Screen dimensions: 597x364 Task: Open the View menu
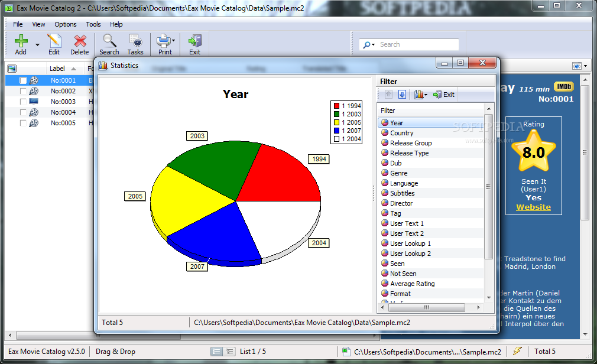tap(38, 24)
